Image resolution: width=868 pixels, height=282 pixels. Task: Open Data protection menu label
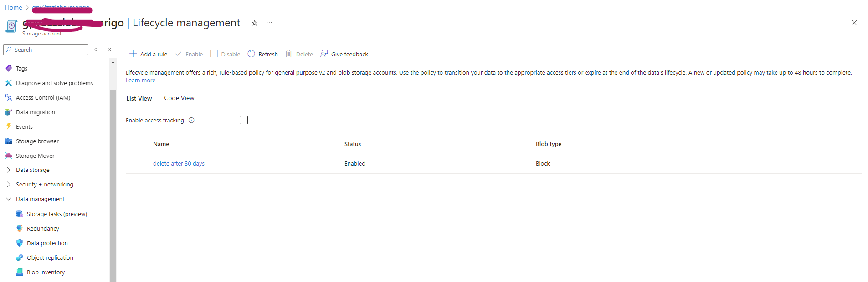(x=47, y=243)
